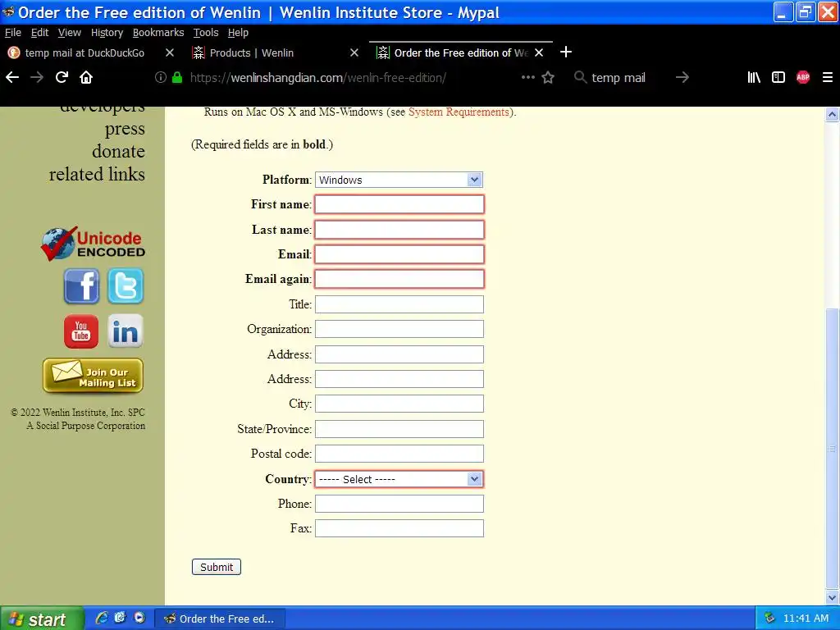Click the green secure padlock icon
This screenshot has width=840, height=630.
pos(177,78)
